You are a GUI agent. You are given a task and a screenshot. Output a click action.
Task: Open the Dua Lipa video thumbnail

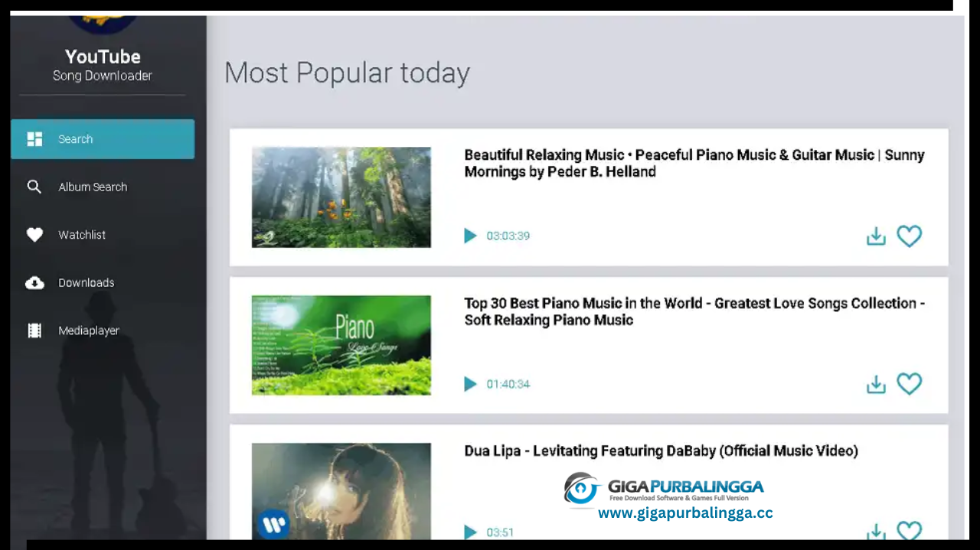(x=341, y=491)
